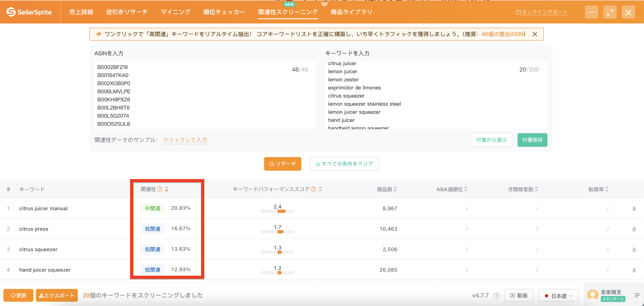Open the 商品ライブラリ tab
Viewport: 644px width, 306px height.
click(x=351, y=12)
